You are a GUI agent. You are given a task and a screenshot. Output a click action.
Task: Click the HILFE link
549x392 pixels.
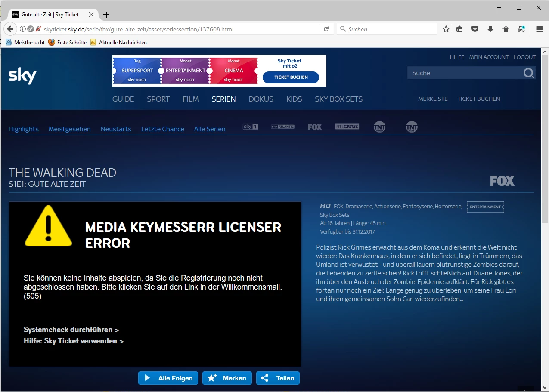[457, 57]
